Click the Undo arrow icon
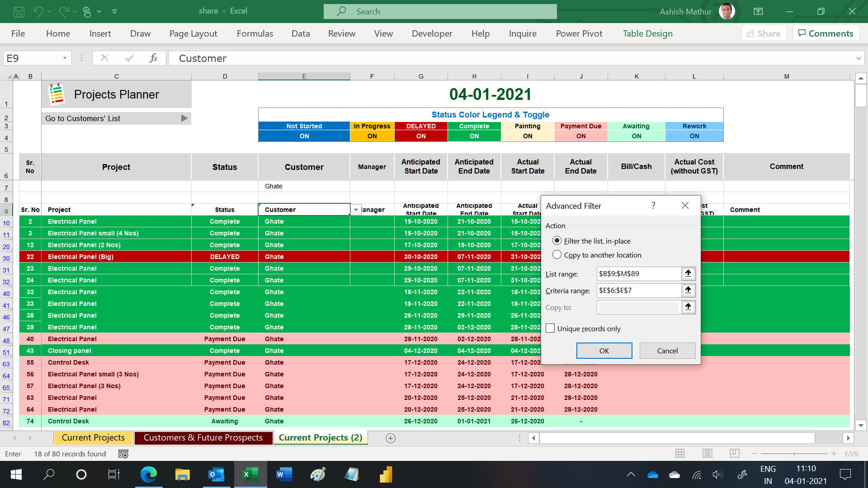 click(38, 11)
